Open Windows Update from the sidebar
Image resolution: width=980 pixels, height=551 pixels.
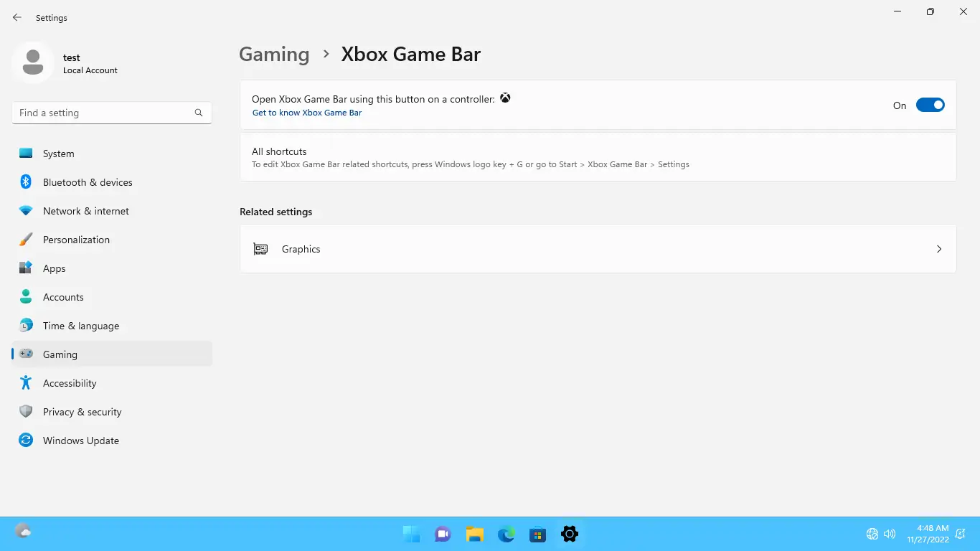(112, 441)
